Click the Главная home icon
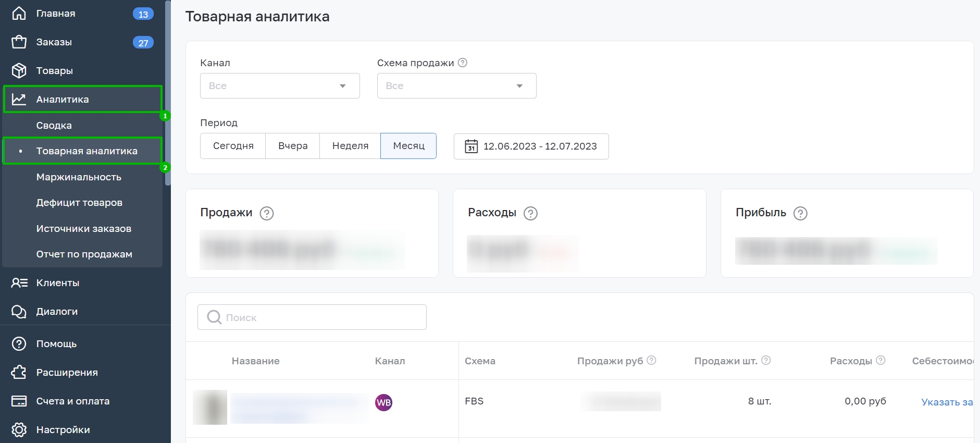This screenshot has height=443, width=980. 19,14
